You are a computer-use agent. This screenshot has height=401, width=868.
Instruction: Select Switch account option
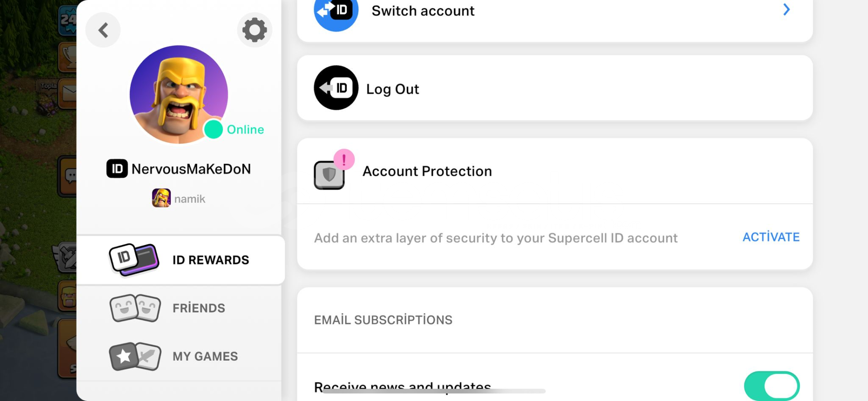tap(423, 11)
